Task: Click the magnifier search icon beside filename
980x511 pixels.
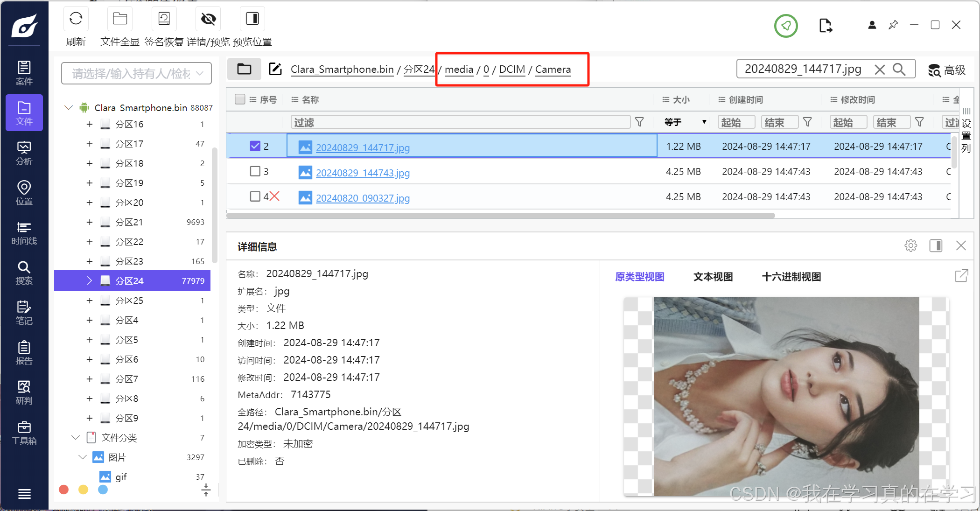Action: tap(899, 70)
